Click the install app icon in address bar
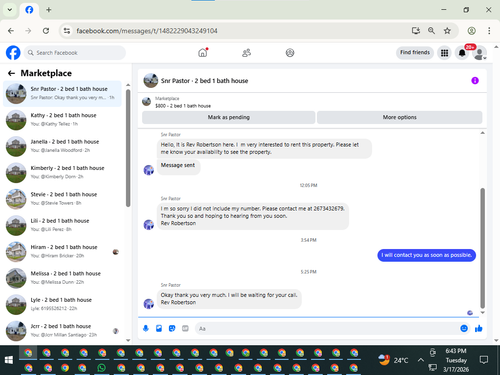500x375 pixels. [x=415, y=31]
